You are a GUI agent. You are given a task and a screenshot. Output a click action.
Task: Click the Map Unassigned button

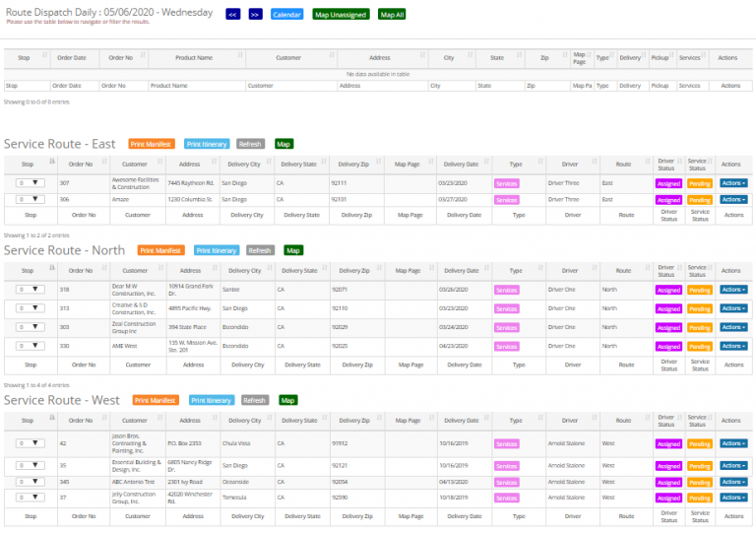(x=341, y=15)
